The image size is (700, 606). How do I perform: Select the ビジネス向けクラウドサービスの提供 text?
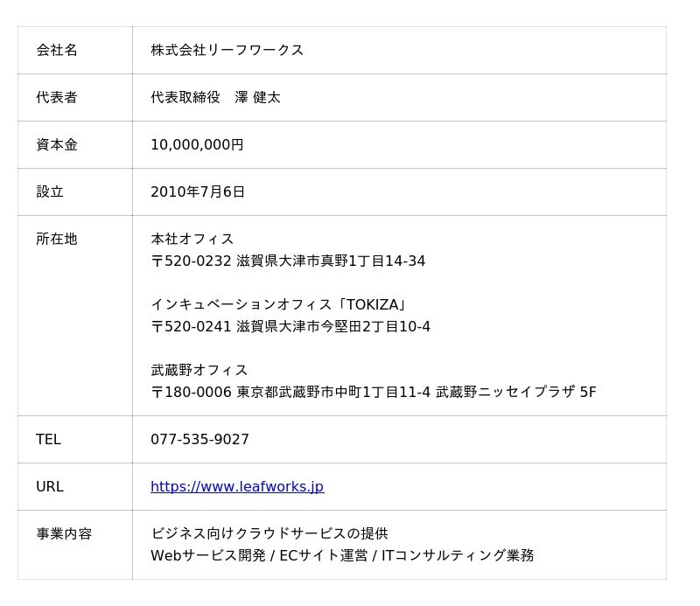tap(269, 534)
